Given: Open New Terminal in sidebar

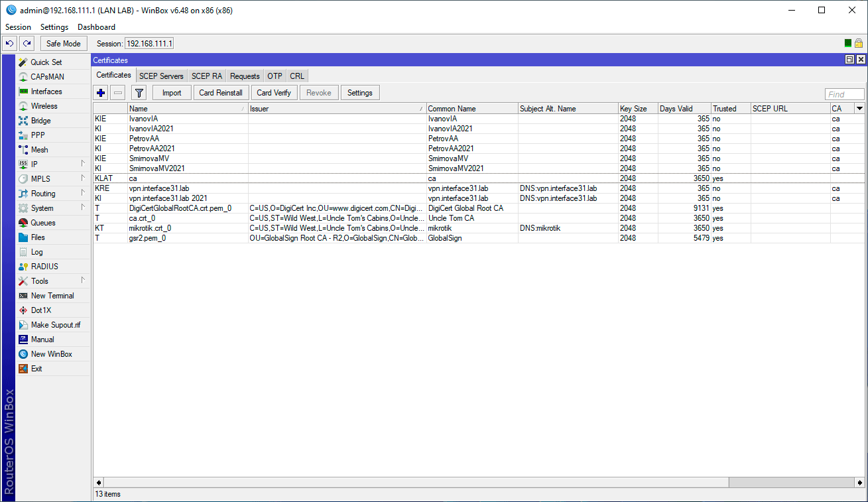Looking at the screenshot, I should click(52, 296).
